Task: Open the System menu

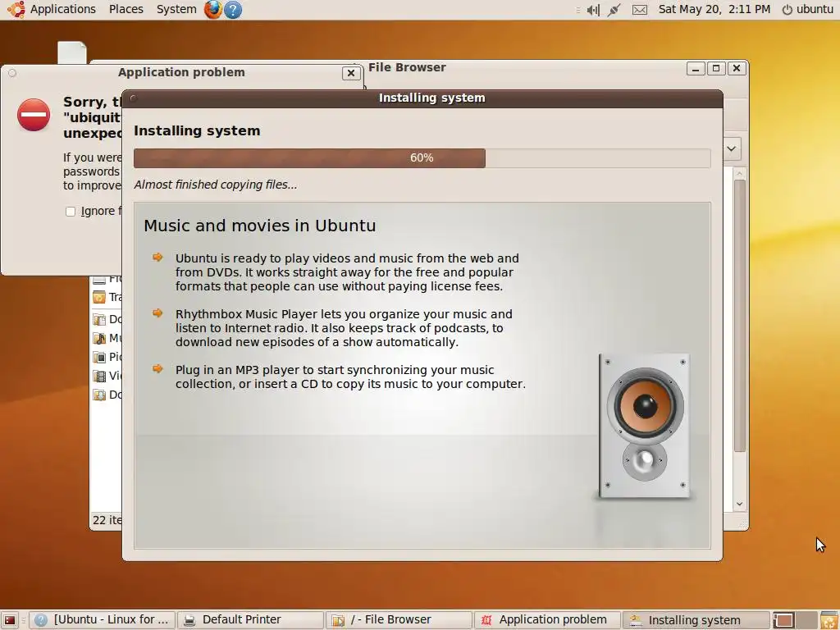Action: point(176,9)
